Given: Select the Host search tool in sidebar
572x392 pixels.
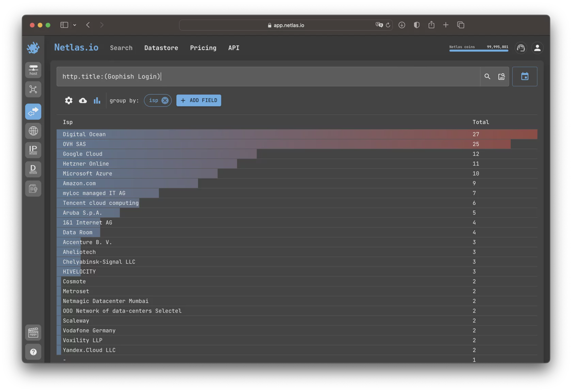Looking at the screenshot, I should tap(33, 69).
